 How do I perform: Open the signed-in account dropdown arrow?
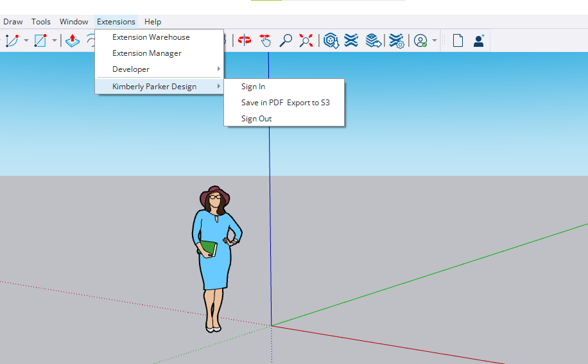click(x=435, y=40)
